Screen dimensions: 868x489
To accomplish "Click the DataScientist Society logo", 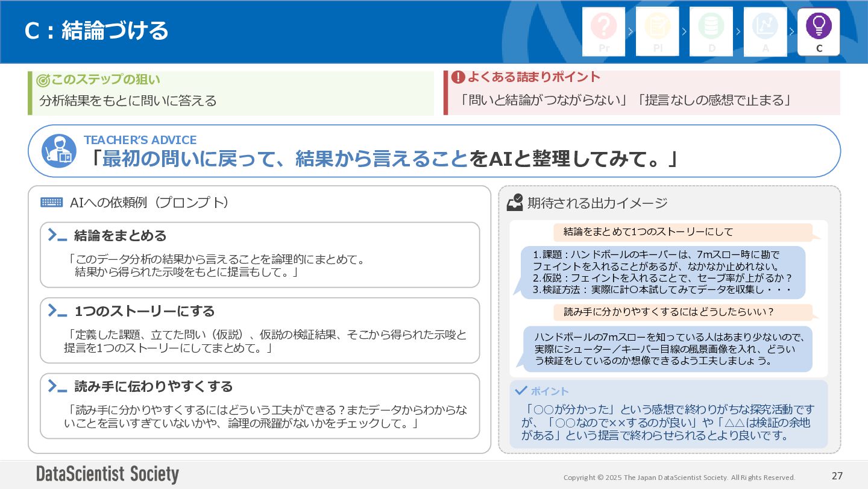I will (107, 475).
